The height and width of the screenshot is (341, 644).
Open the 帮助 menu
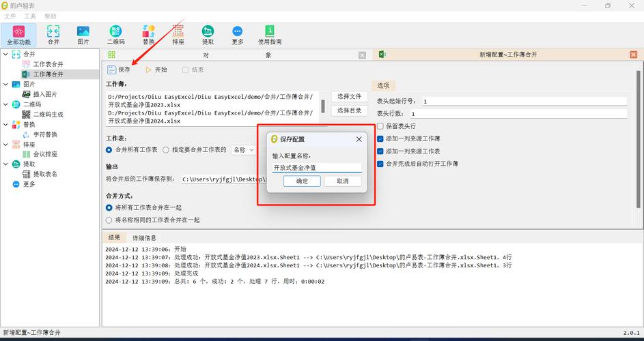pyautogui.click(x=50, y=16)
